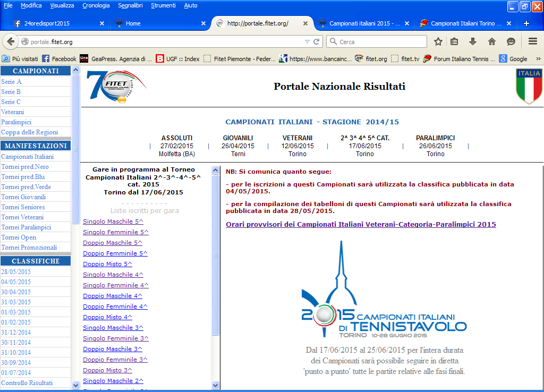The height and width of the screenshot is (392, 544).
Task: Open the Più visitati bookmarks folder
Action: 20,58
